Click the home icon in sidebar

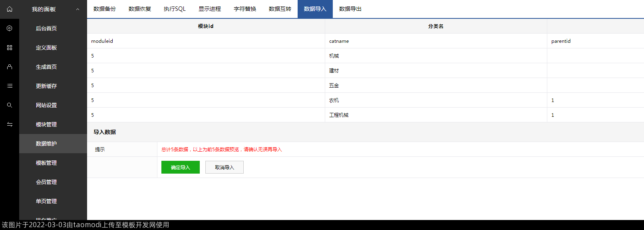click(x=10, y=9)
